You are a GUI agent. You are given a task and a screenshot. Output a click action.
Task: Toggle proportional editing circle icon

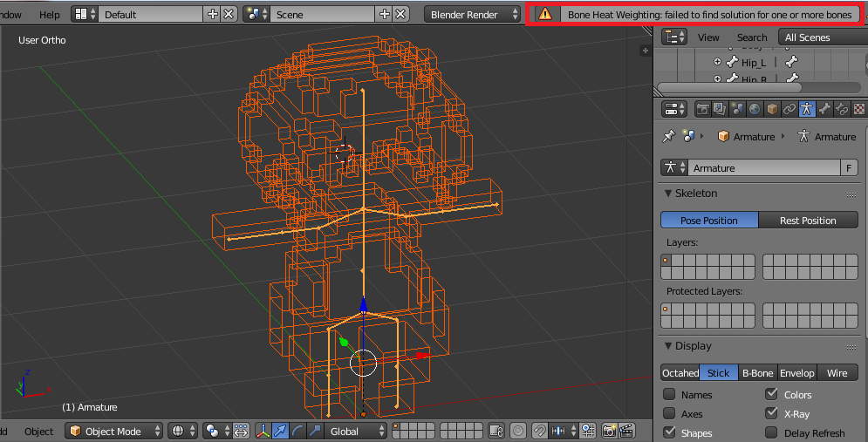(518, 431)
